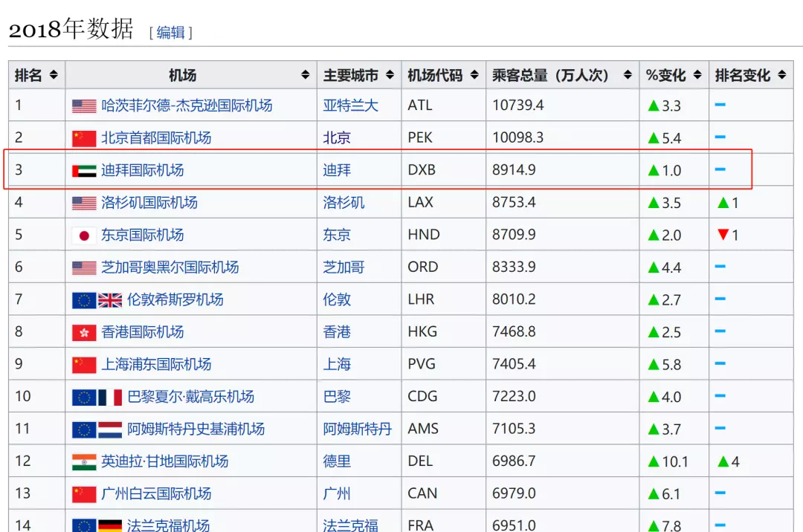Click China flag beside 上海浦东国际机场

pos(84,365)
